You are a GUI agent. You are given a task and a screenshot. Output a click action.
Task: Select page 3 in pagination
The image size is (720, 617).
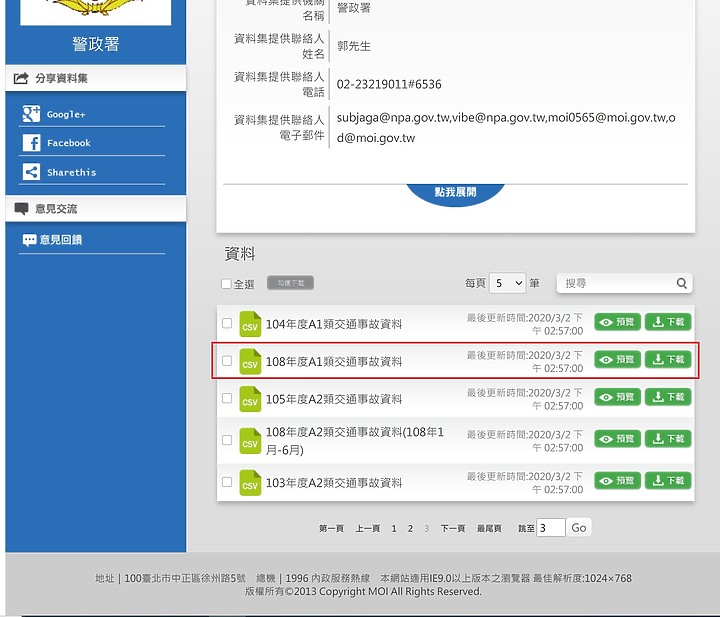tap(427, 528)
